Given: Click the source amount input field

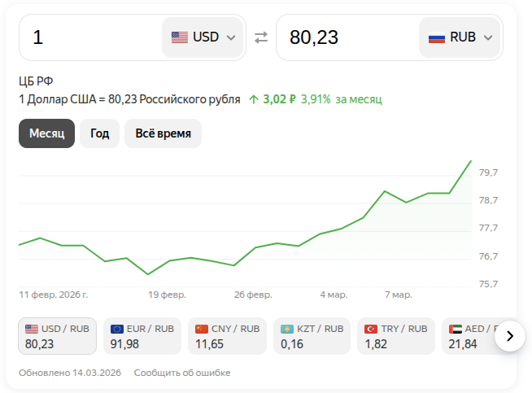Looking at the screenshot, I should [x=89, y=37].
